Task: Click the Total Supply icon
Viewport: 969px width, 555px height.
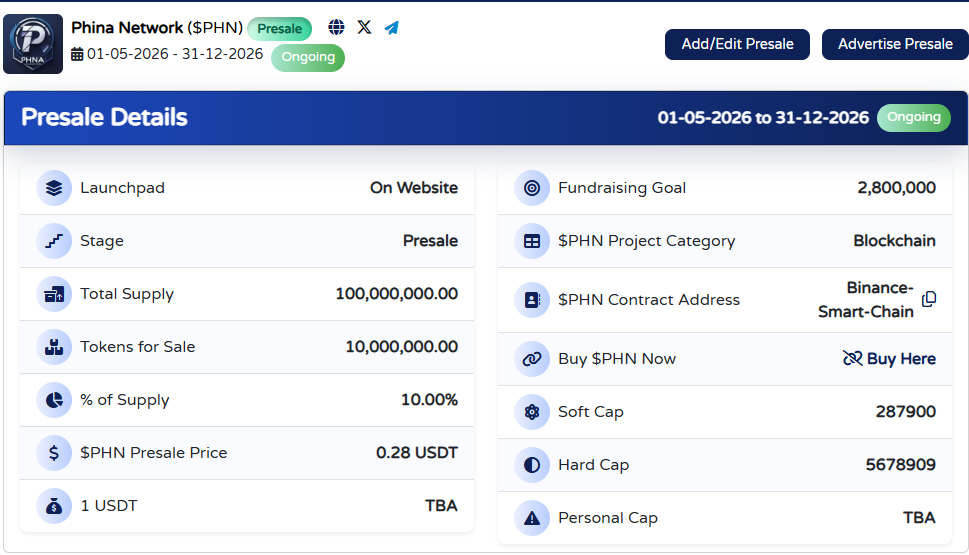Action: pos(54,294)
